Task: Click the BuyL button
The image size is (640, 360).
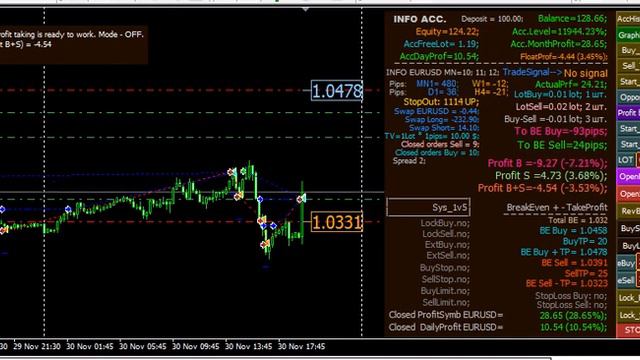Action: 628,246
